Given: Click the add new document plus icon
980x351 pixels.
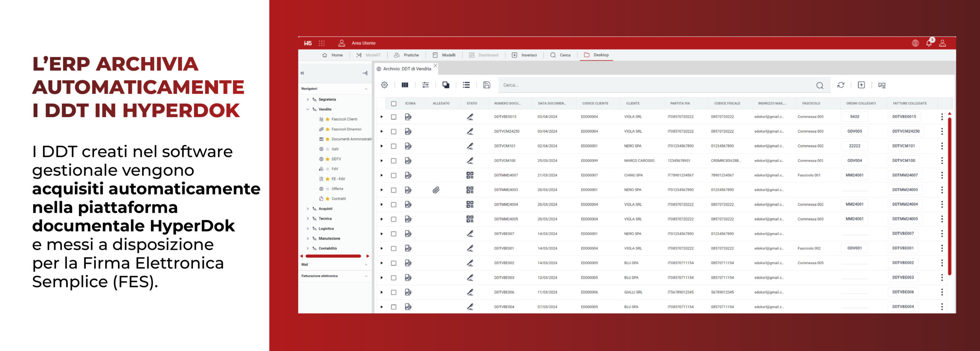Looking at the screenshot, I should [x=861, y=85].
